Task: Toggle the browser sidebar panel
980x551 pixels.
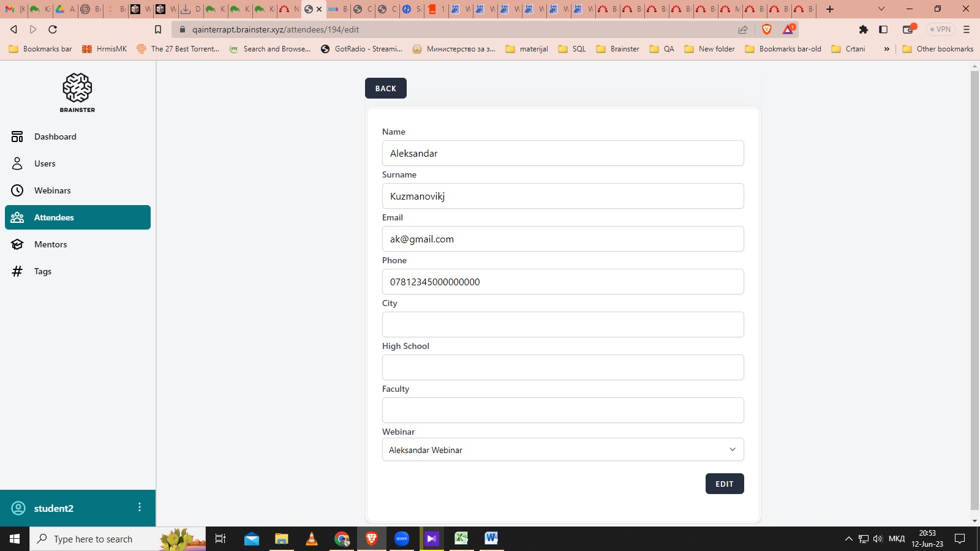Action: [883, 29]
